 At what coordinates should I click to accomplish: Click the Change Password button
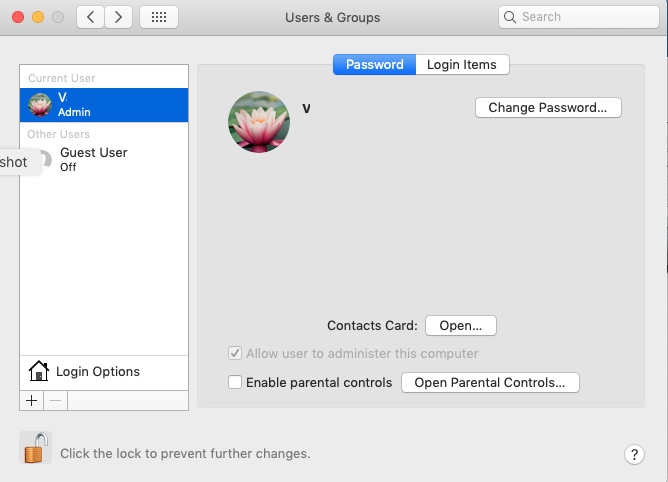(547, 107)
